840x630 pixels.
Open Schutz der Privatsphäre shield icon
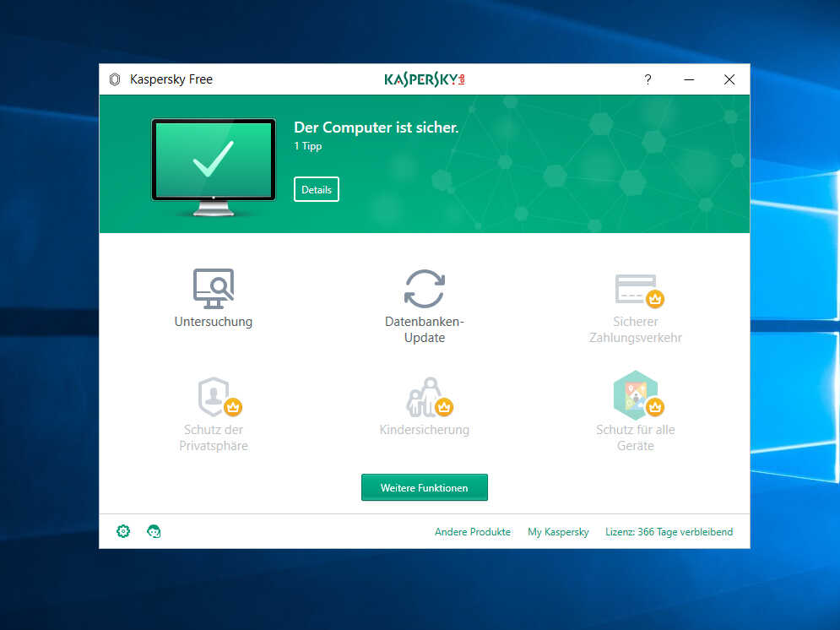tap(219, 397)
